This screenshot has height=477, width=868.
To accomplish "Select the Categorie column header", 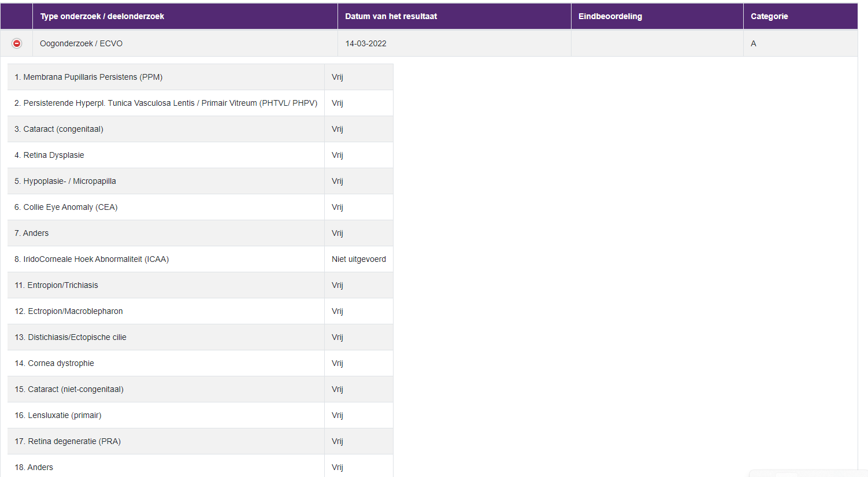I will [x=769, y=16].
